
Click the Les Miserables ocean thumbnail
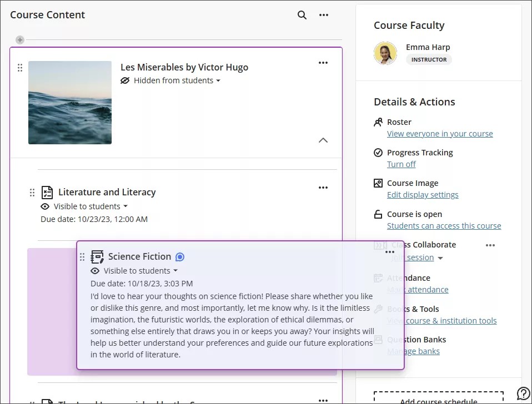[x=70, y=103]
